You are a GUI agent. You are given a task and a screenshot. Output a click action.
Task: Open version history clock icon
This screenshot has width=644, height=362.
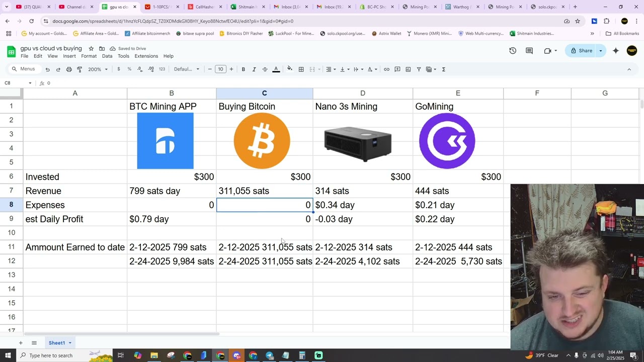pyautogui.click(x=513, y=51)
